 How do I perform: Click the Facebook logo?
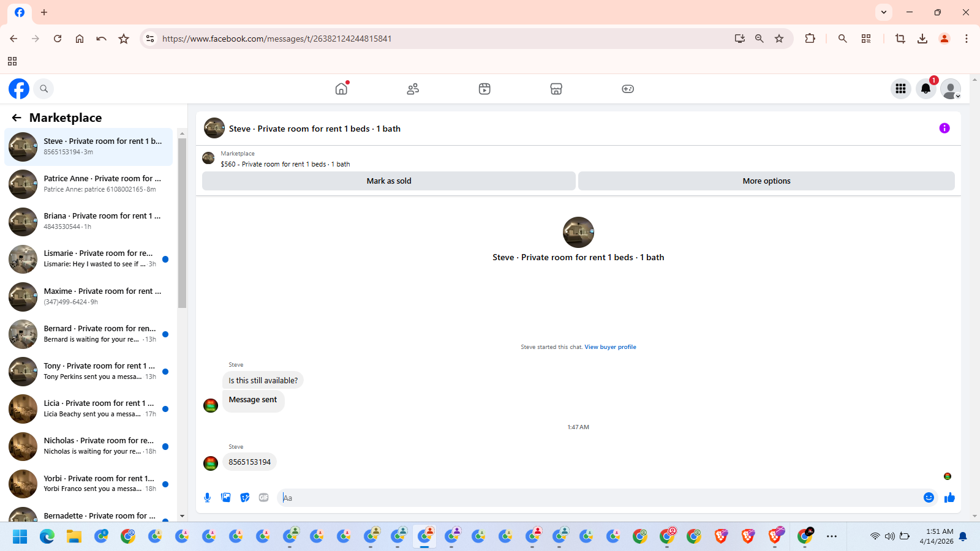19,89
